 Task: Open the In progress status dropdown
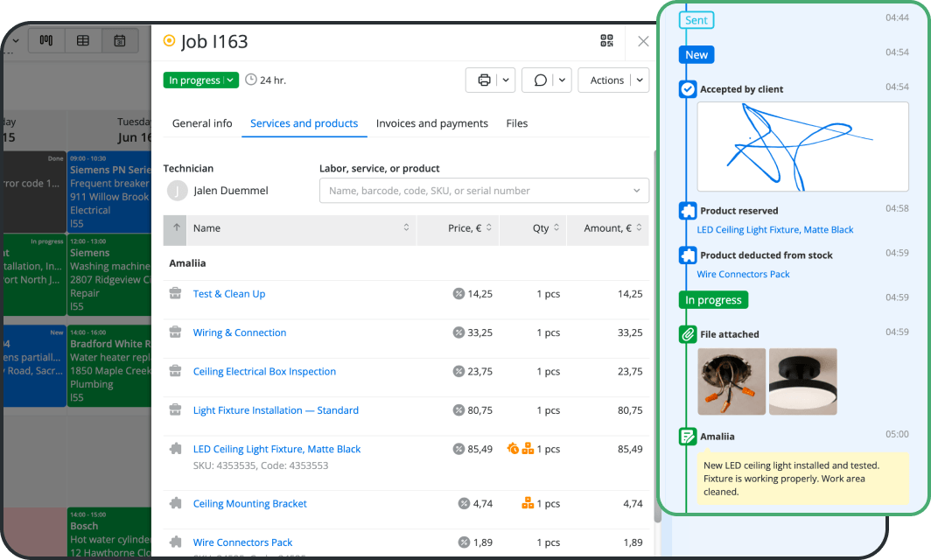click(x=201, y=80)
